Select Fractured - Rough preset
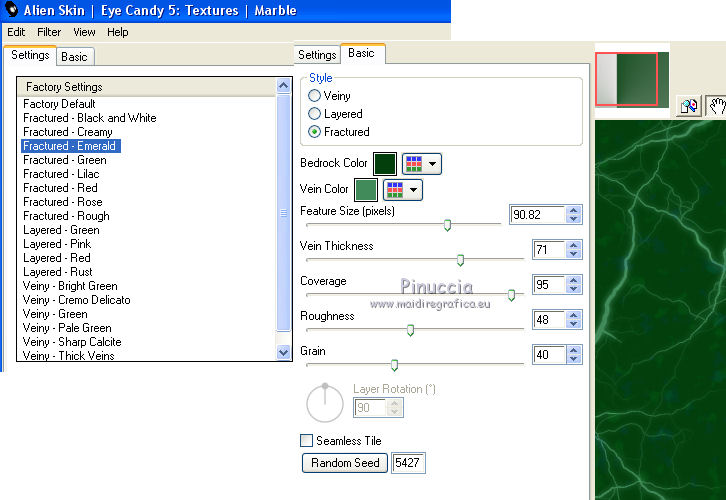 (66, 216)
